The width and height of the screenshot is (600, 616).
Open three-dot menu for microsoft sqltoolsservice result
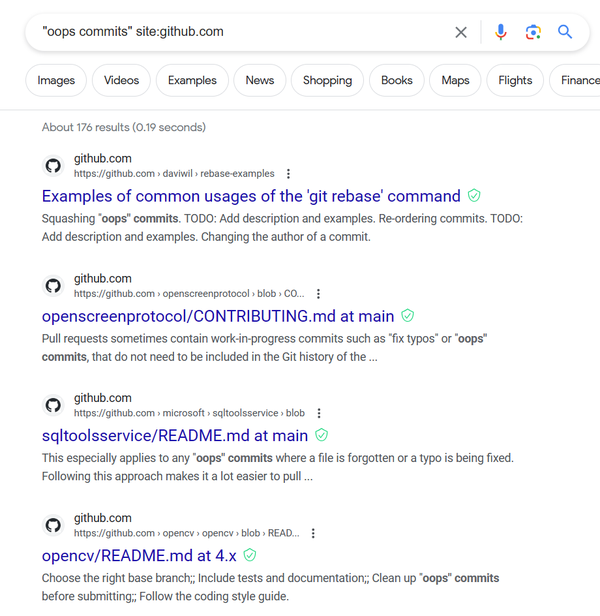[x=319, y=413]
